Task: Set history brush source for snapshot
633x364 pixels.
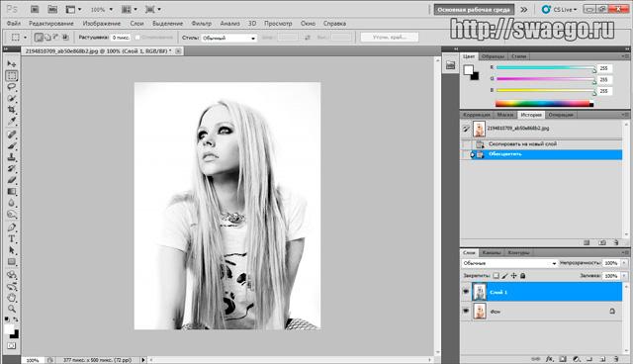Action: click(x=466, y=129)
